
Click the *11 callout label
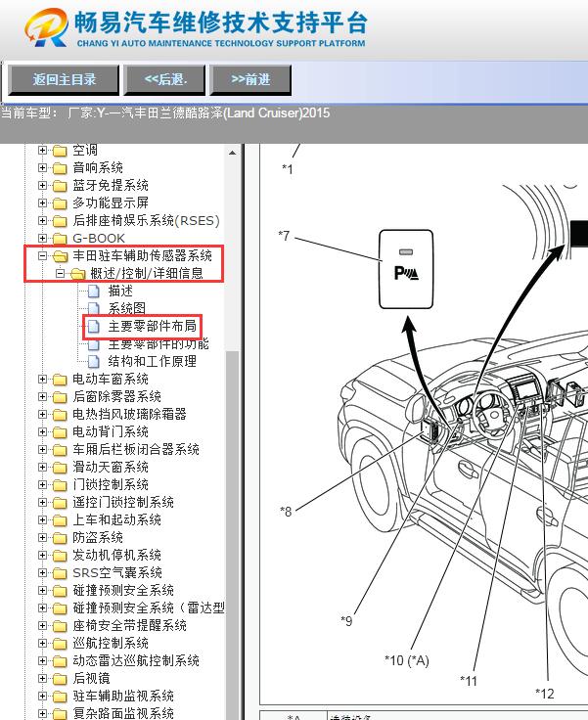[469, 681]
